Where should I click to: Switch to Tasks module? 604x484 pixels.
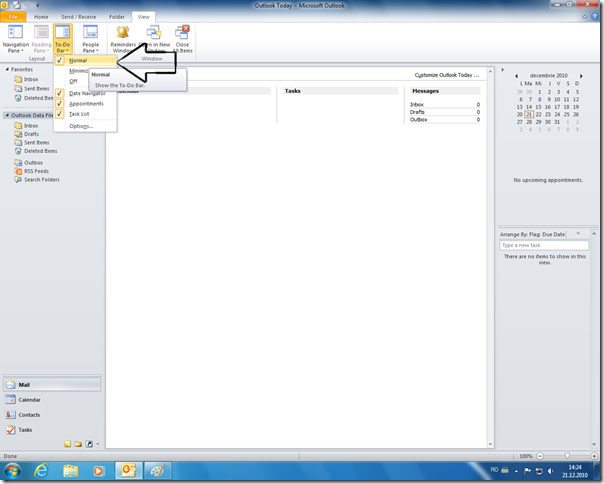pos(52,430)
